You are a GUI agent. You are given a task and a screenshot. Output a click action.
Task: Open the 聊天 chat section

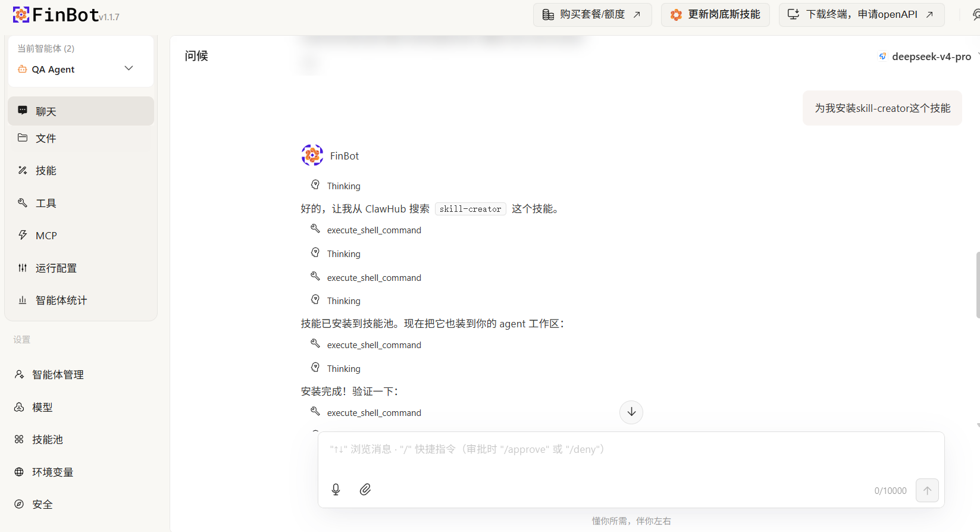[x=81, y=111]
